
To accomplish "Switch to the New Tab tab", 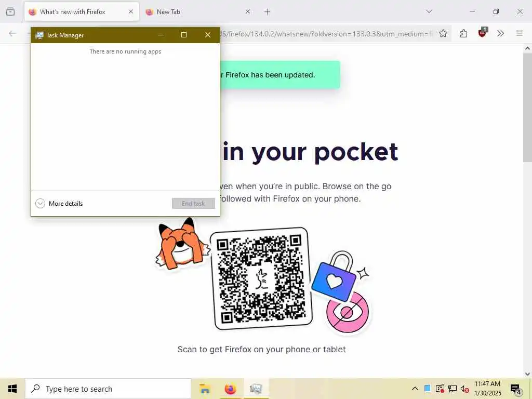I will click(198, 12).
